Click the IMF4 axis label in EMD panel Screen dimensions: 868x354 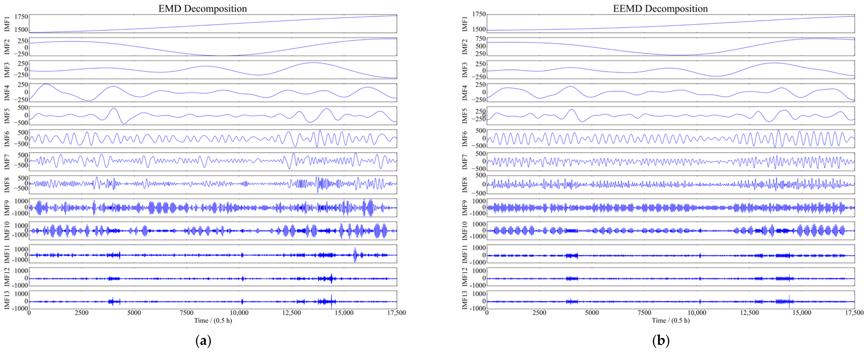pos(7,93)
